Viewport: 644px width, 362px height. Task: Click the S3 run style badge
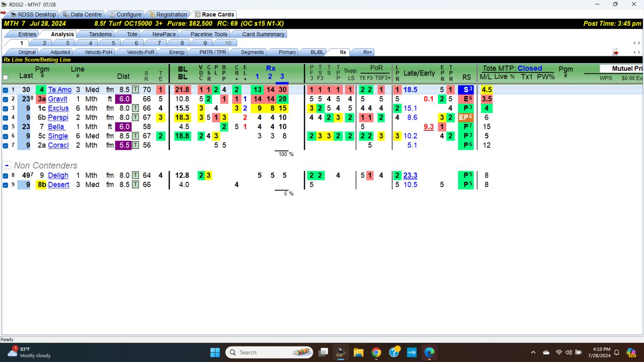466,90
